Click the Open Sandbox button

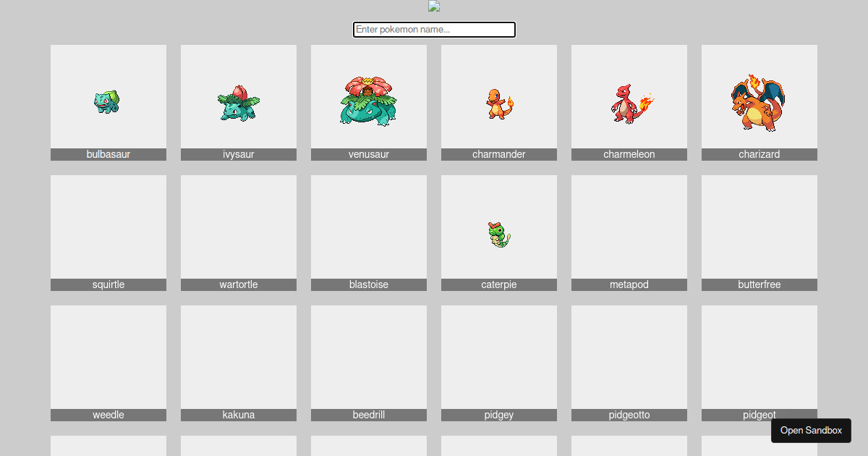(811, 430)
